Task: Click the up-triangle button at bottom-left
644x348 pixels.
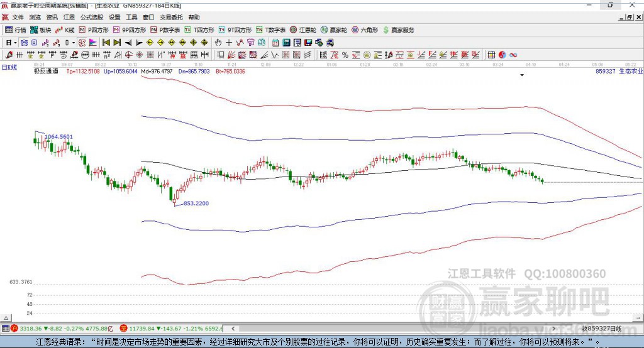Action: [6, 318]
